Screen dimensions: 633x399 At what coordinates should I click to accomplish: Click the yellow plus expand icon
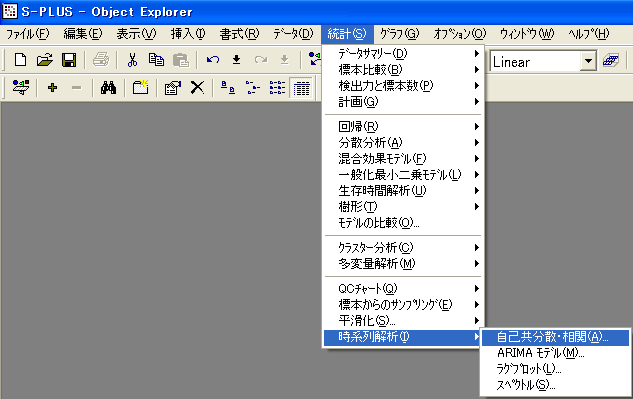point(52,87)
